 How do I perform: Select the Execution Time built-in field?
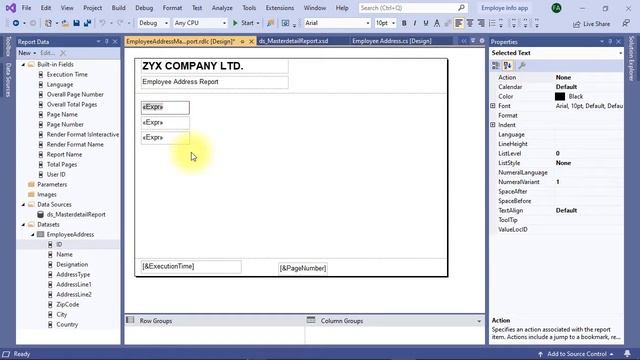67,74
